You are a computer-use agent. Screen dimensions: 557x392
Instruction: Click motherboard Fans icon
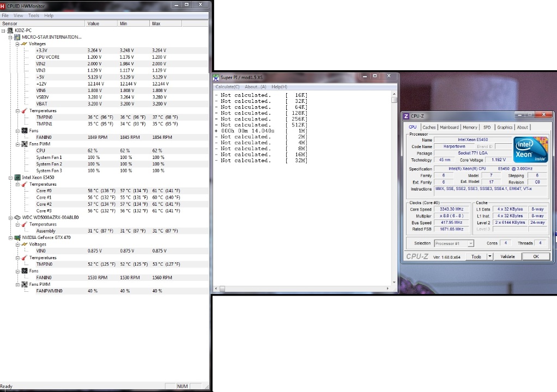click(x=24, y=131)
